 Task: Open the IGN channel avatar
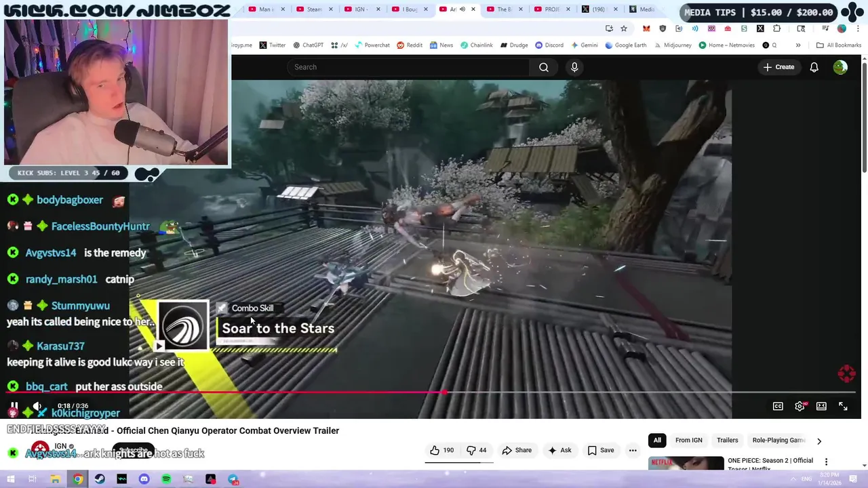point(40,448)
